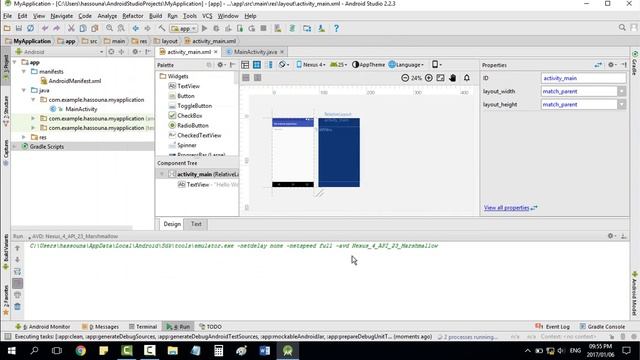The image size is (640, 360).
Task: Click the AppTheme theme button
Action: 368,65
